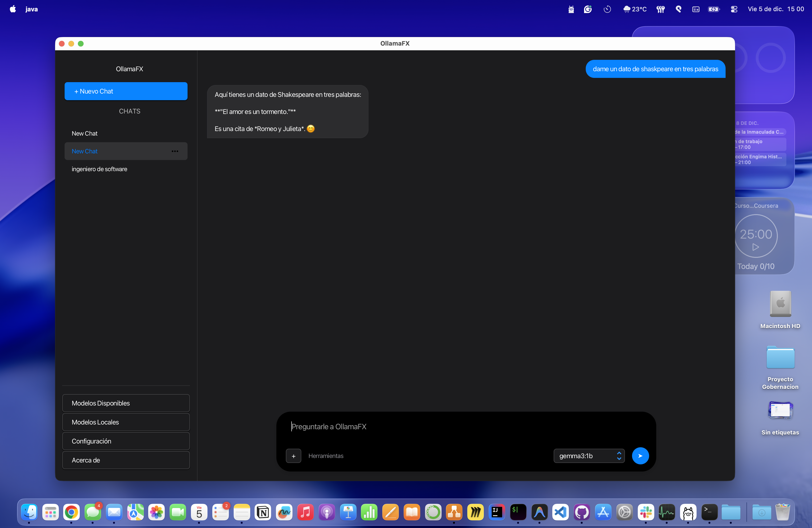The height and width of the screenshot is (528, 812).
Task: Start a new chat with + Nuevo Chat
Action: (126, 91)
